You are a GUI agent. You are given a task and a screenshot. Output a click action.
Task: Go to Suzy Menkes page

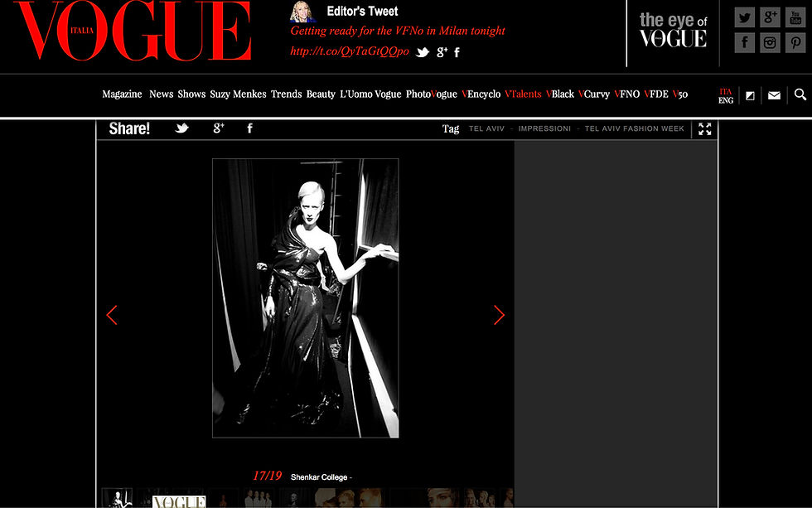pos(239,94)
